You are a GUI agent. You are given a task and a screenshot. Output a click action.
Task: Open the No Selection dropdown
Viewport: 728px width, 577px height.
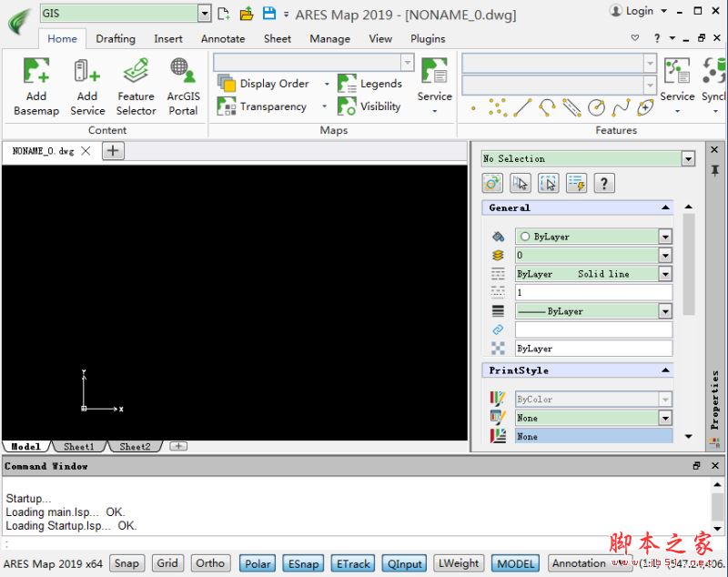[688, 159]
